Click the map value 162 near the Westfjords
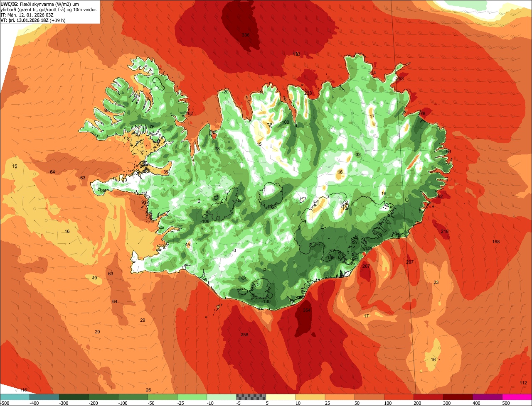 189,114
